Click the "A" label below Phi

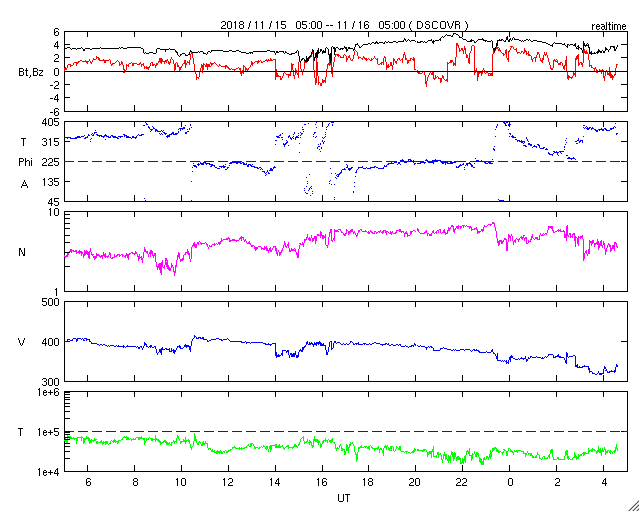coord(24,185)
